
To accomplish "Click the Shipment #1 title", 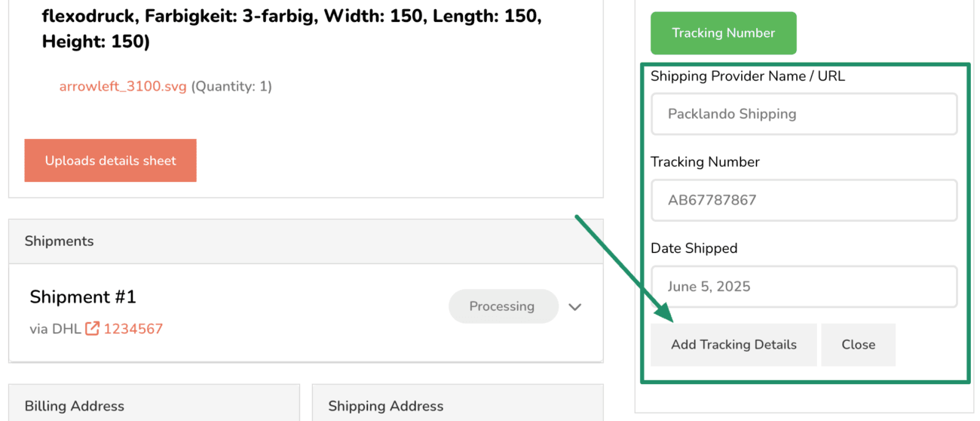I will tap(83, 297).
